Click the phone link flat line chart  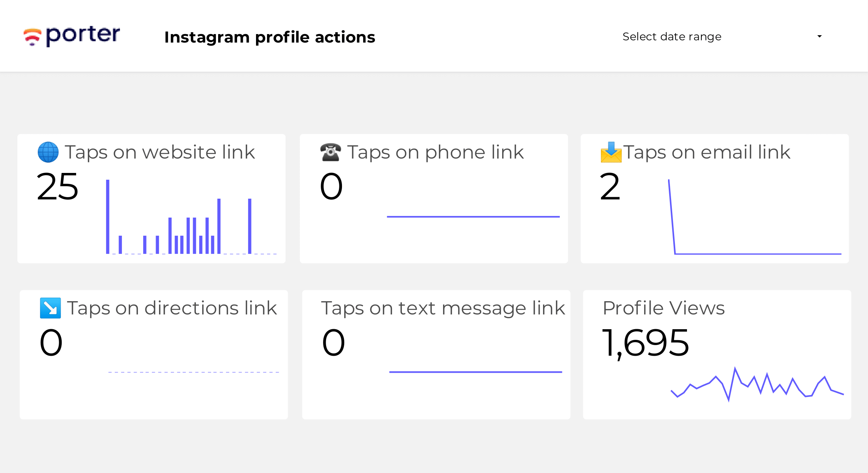[x=473, y=217]
